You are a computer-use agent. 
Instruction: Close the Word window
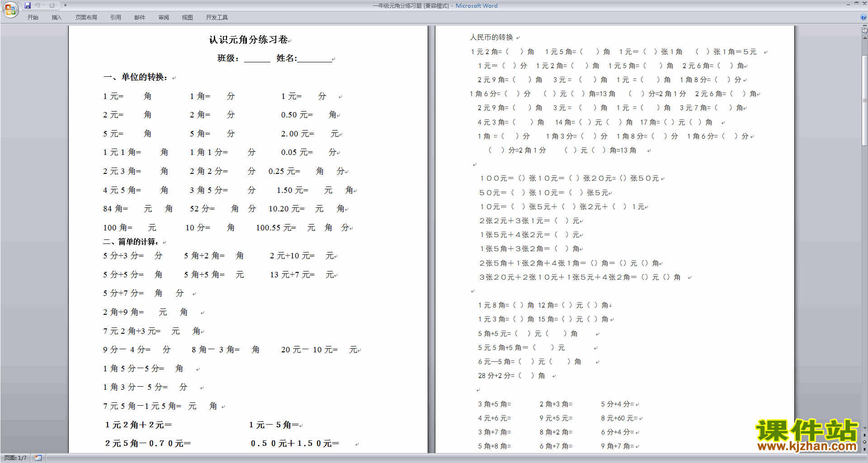click(x=863, y=4)
